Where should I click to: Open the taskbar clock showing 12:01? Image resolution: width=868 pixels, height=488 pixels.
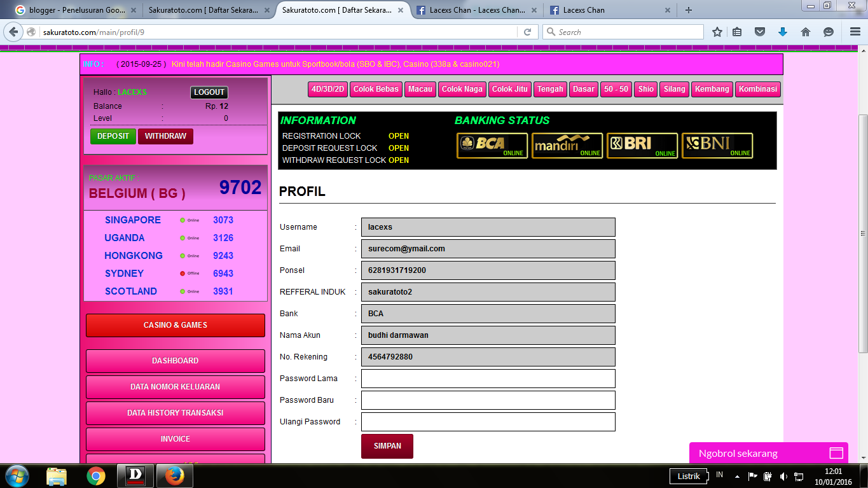833,476
